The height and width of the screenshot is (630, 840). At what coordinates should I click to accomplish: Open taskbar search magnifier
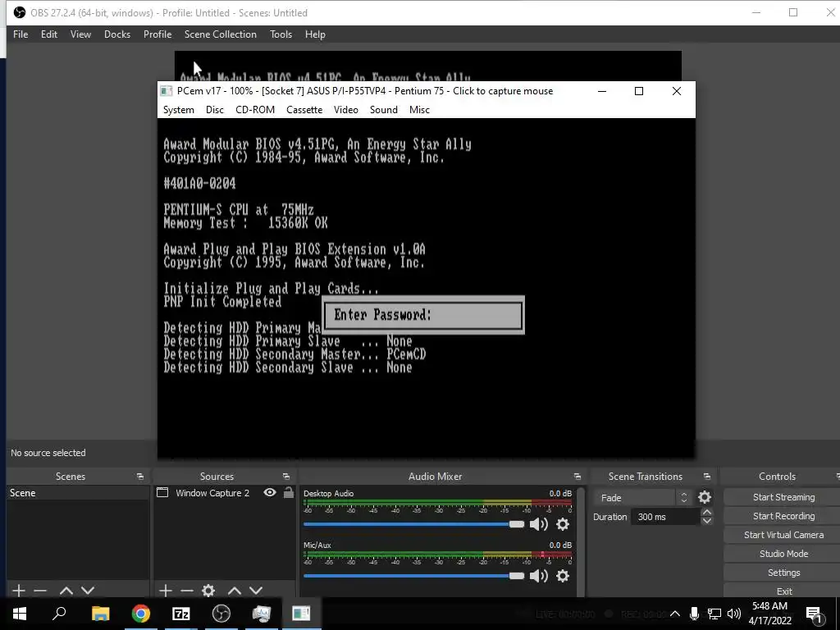pos(59,614)
